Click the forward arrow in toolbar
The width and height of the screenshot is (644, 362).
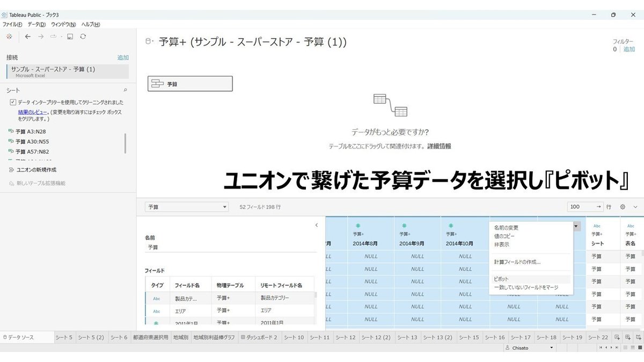tap(41, 36)
